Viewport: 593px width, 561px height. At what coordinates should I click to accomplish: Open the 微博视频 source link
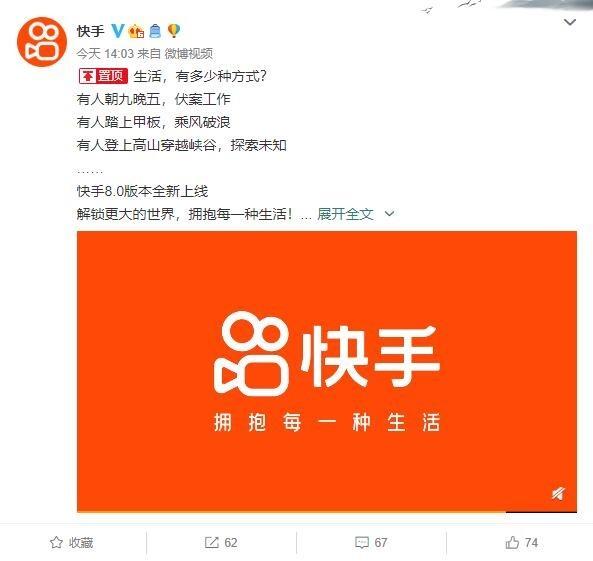pyautogui.click(x=189, y=54)
